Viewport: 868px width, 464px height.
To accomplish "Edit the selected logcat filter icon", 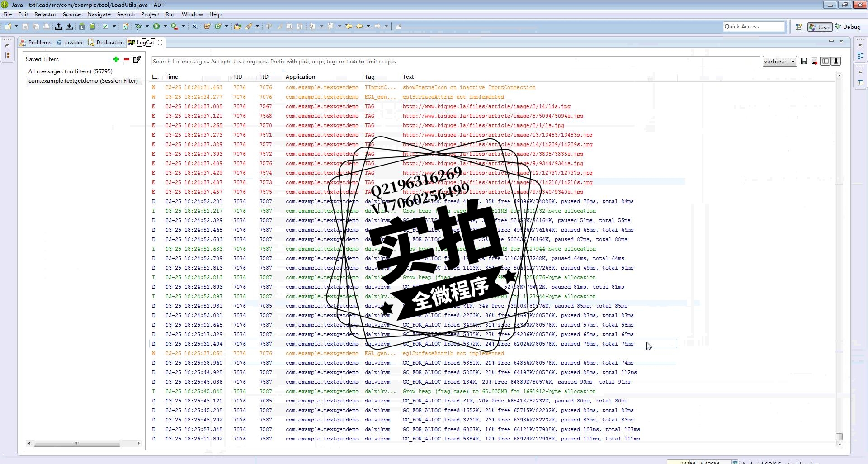I will tap(137, 59).
